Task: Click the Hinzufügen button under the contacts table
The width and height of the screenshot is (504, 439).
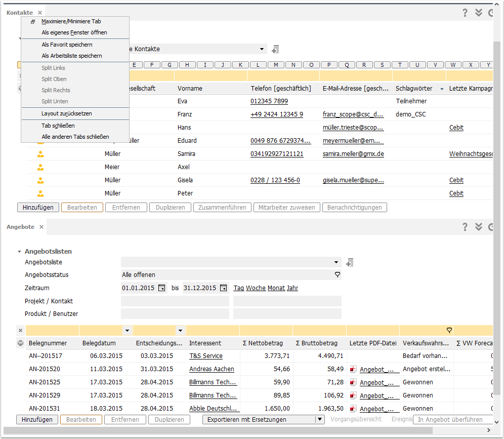Action: tap(37, 207)
